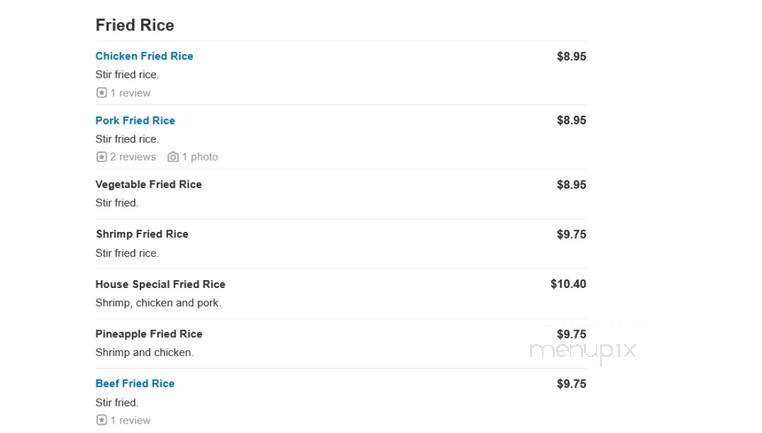Viewport: 762px width, 433px height.
Task: Click the $8.95 Chicken Fried Rice price
Action: click(x=572, y=56)
